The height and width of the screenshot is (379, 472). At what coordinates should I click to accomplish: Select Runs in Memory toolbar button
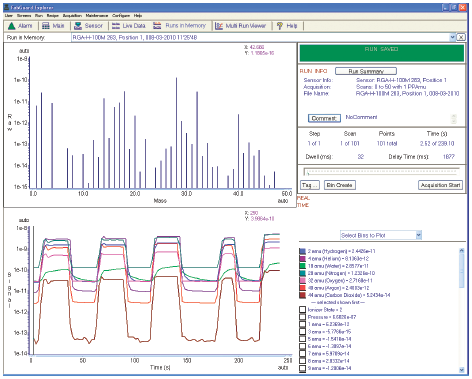(x=180, y=26)
